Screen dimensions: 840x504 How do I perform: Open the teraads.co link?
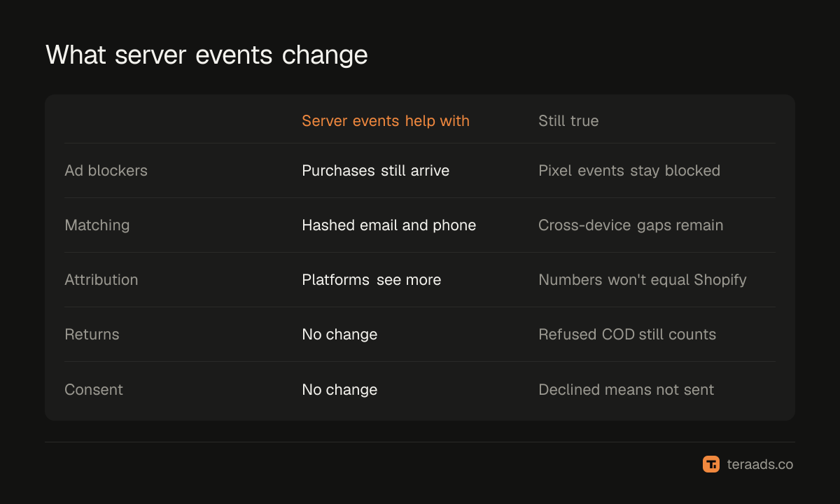coord(760,464)
